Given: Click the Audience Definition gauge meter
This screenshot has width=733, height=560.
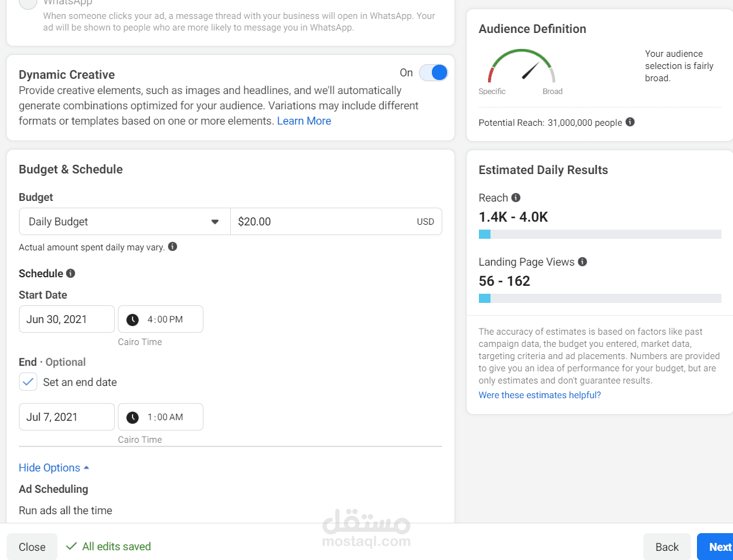Looking at the screenshot, I should point(521,68).
